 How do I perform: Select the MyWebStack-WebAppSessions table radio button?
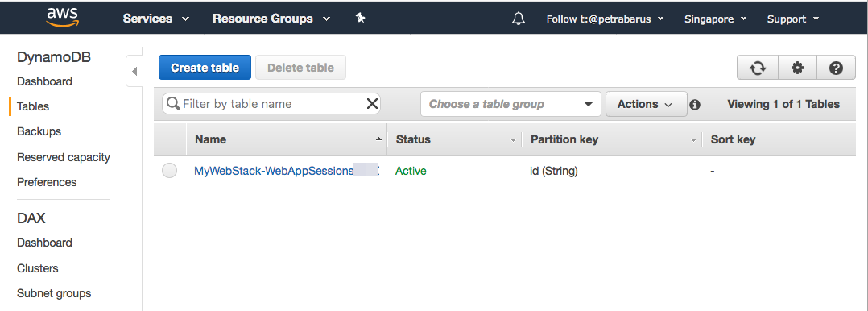point(169,171)
